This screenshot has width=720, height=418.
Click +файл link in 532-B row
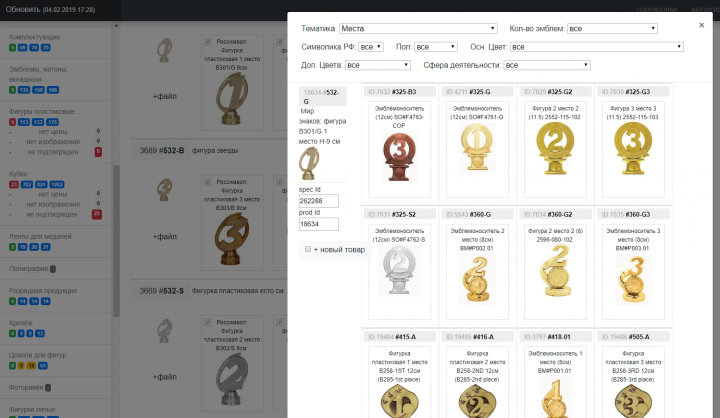point(164,236)
